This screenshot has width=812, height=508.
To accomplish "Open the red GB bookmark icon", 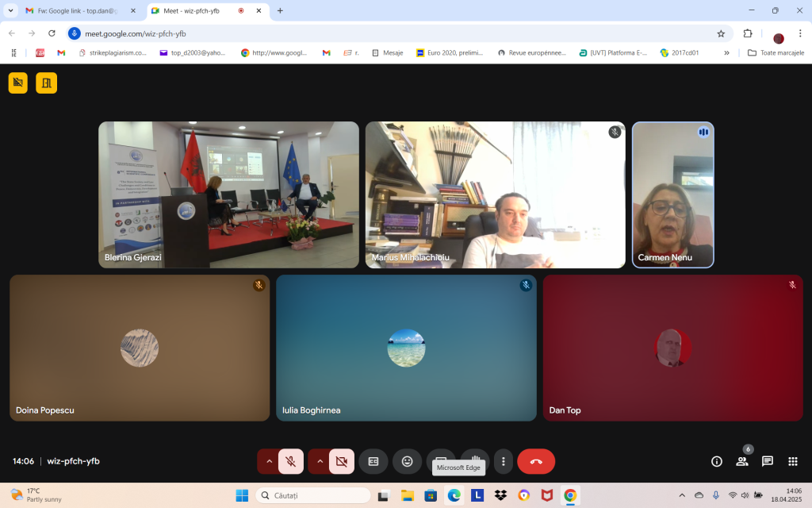I will (x=40, y=53).
